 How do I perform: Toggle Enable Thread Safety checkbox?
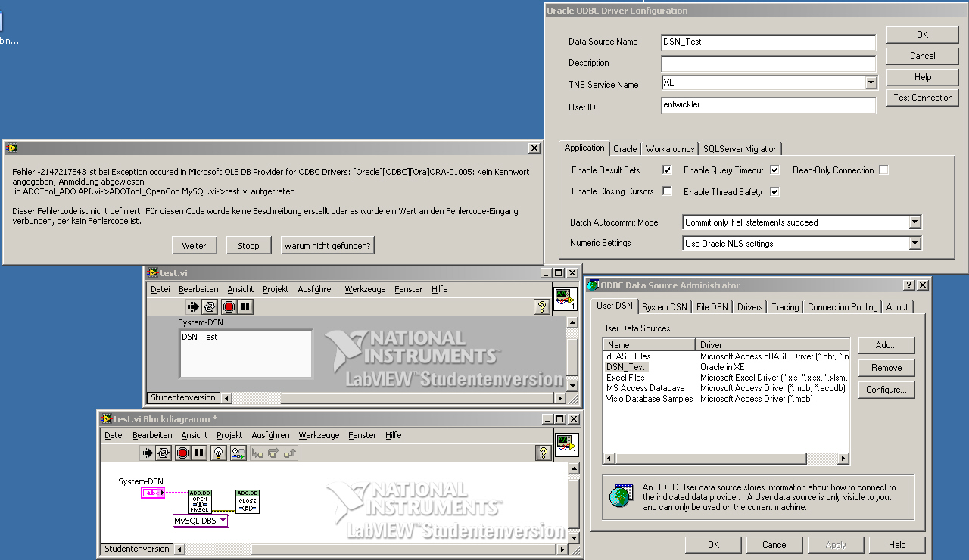click(x=774, y=191)
